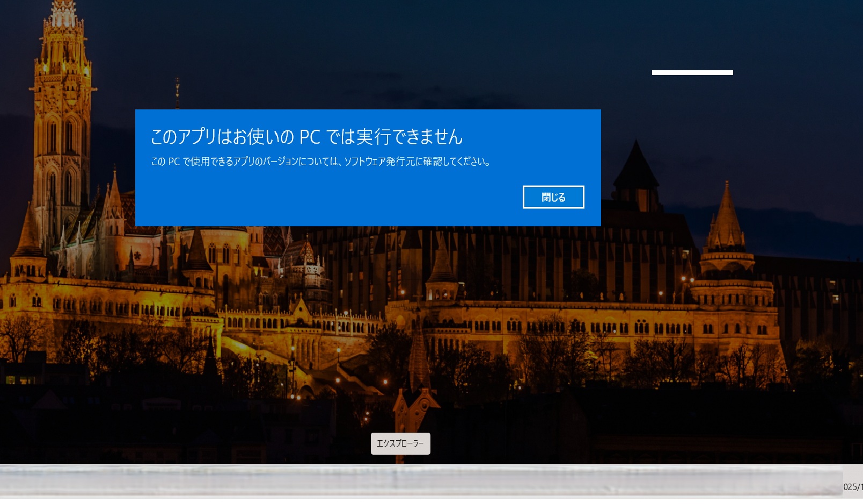Click the message about checking with the software publisher
Viewport: 863px width, 504px height.
320,161
